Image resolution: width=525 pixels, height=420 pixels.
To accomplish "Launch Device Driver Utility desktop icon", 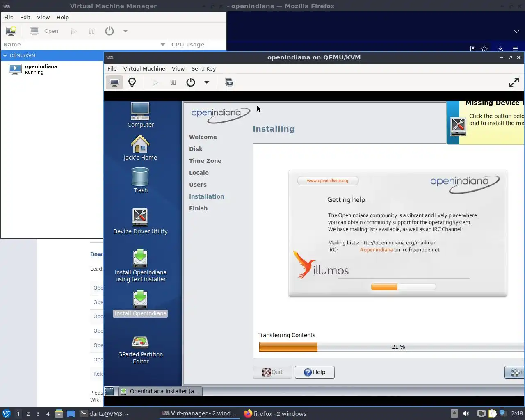I will click(x=140, y=221).
